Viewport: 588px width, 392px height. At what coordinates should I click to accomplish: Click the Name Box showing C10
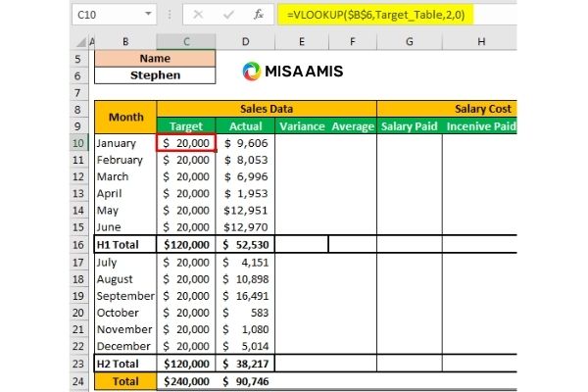click(114, 15)
